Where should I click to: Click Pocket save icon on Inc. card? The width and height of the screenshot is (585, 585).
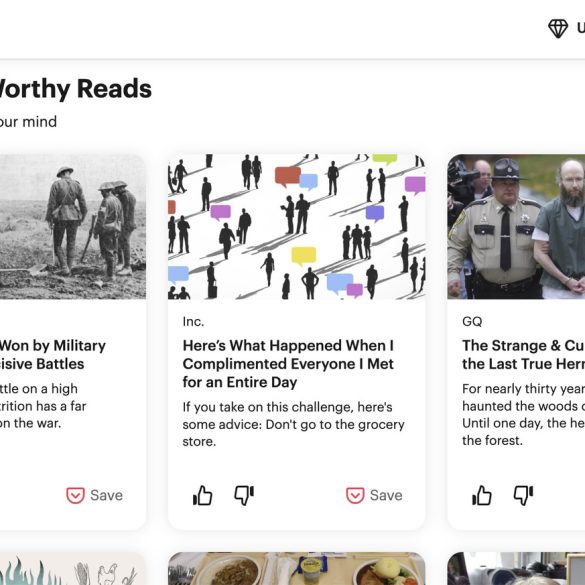pyautogui.click(x=355, y=495)
